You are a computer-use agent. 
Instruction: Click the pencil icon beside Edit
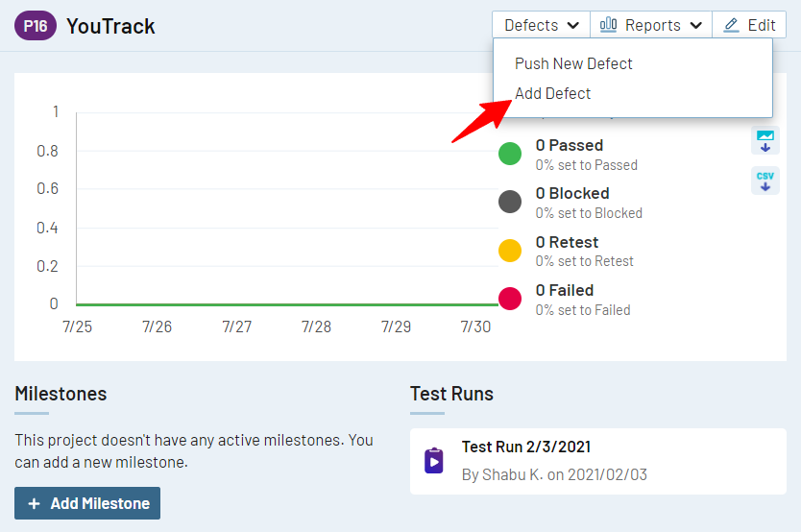[732, 25]
